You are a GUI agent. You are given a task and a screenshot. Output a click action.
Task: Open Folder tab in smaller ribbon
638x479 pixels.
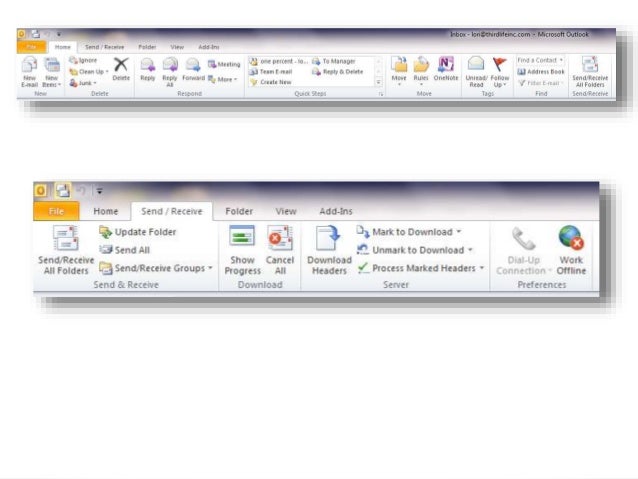(x=147, y=47)
